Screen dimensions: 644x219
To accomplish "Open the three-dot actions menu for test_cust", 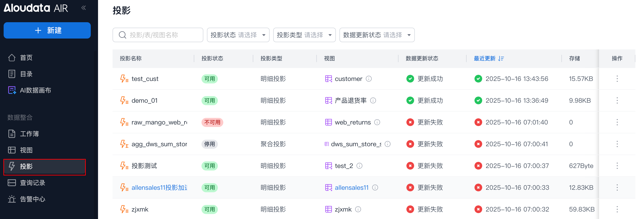I will [617, 79].
